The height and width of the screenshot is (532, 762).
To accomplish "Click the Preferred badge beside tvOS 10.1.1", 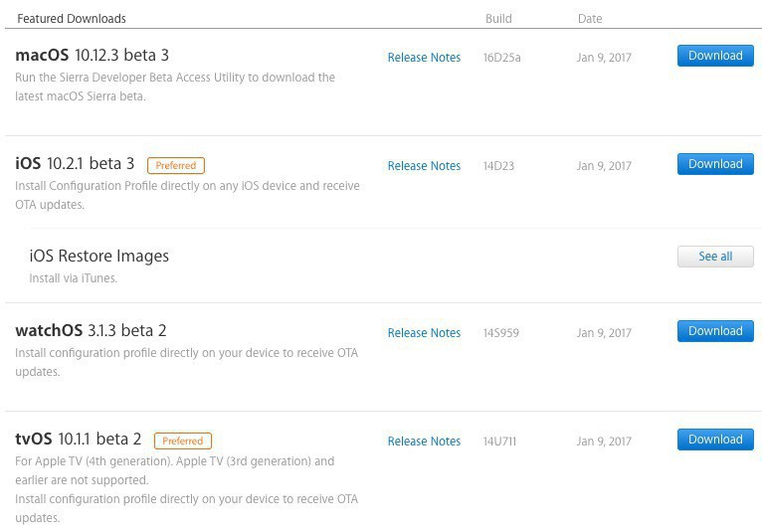I will pyautogui.click(x=183, y=441).
